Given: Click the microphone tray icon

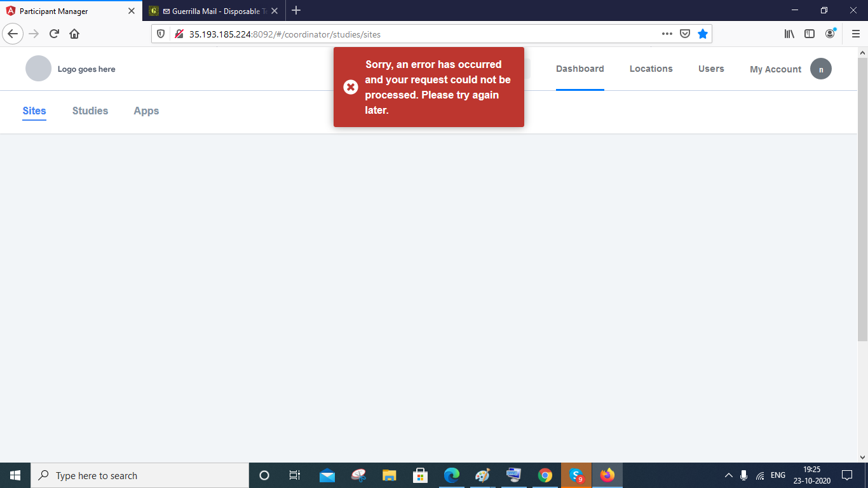Looking at the screenshot, I should coord(743,475).
